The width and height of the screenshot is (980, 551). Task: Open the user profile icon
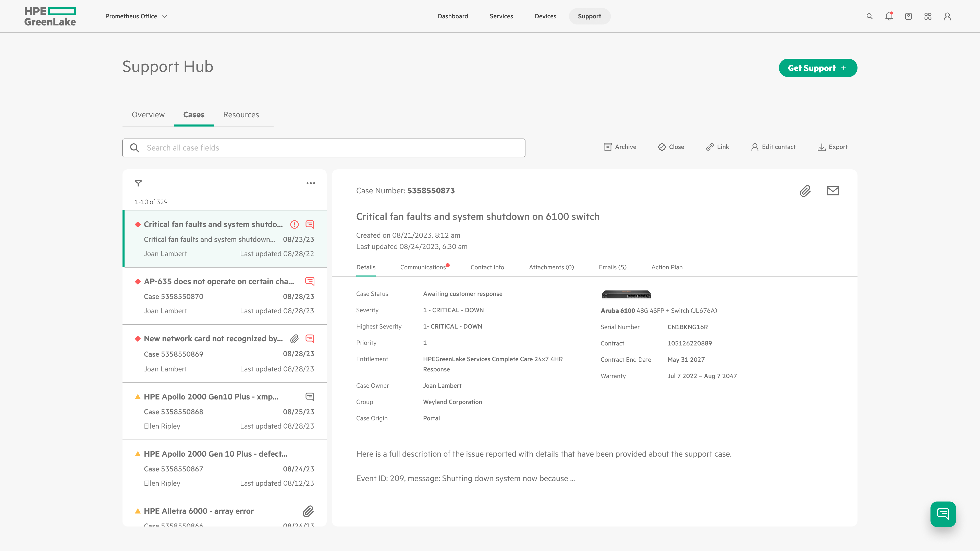coord(947,16)
